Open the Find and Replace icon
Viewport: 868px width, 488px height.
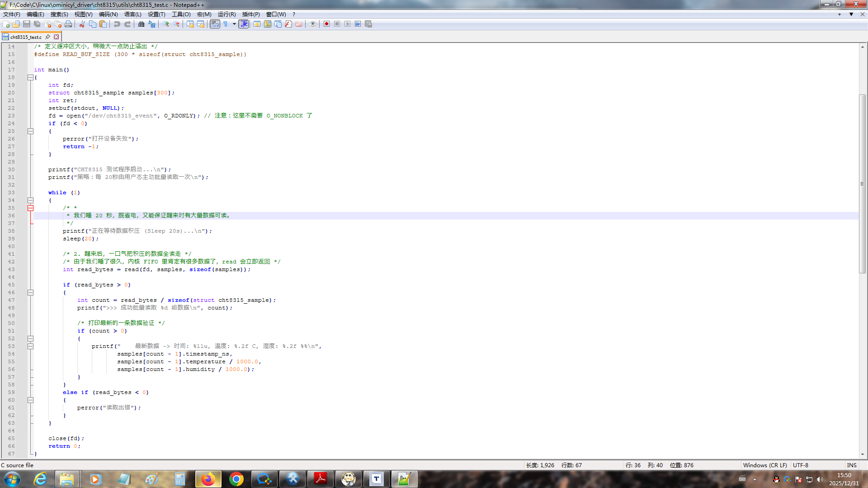click(x=152, y=24)
